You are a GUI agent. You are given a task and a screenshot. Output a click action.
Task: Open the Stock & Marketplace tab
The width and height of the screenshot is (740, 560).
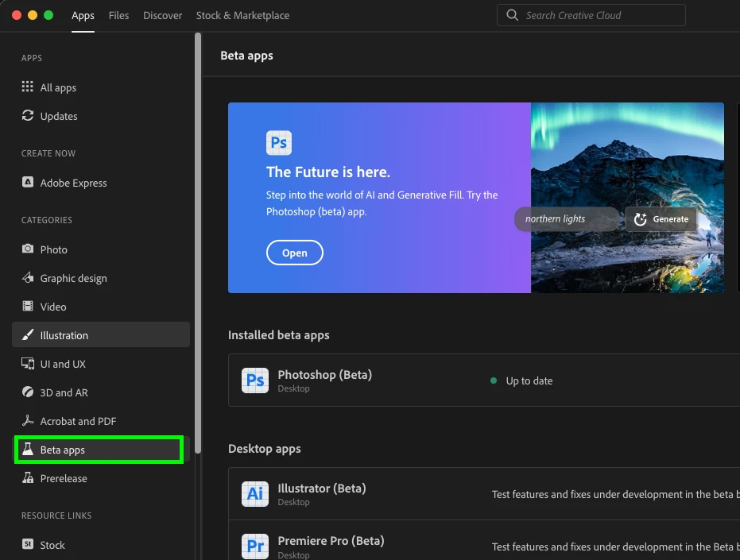(x=242, y=16)
